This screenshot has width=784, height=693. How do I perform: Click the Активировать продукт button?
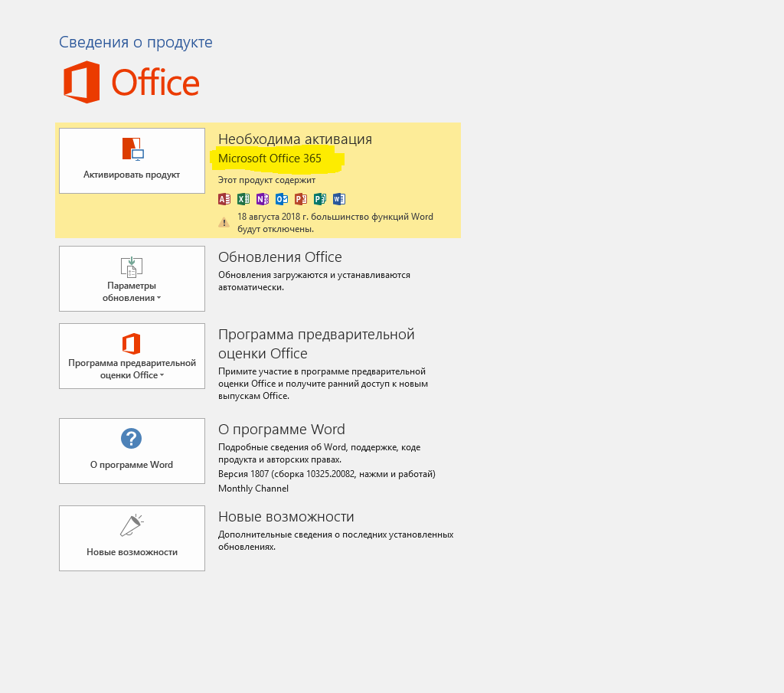click(x=132, y=161)
